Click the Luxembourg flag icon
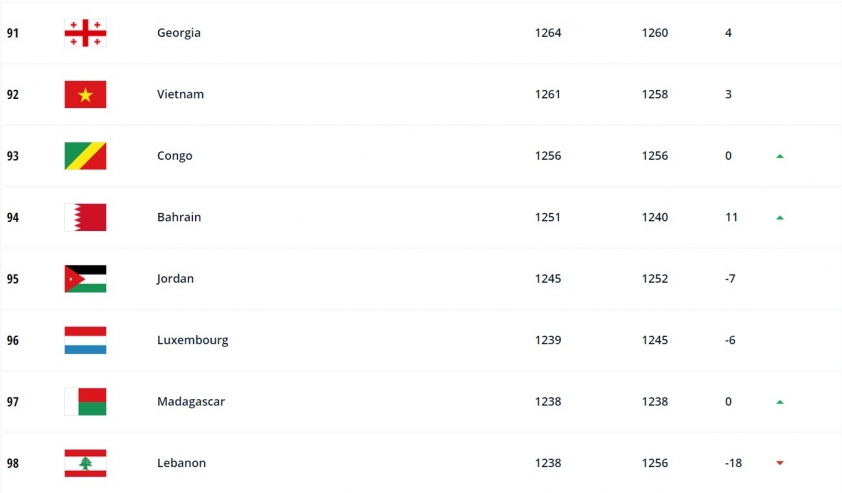This screenshot has width=842, height=493. click(x=85, y=340)
